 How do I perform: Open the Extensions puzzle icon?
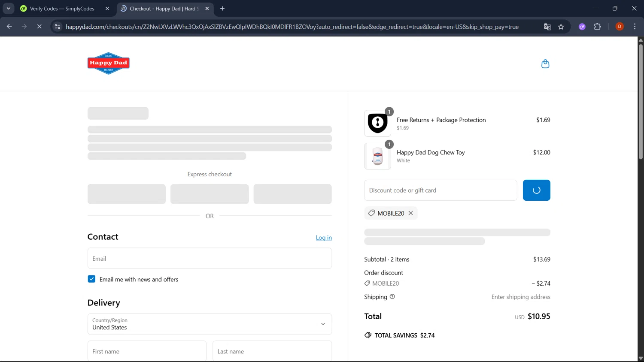pyautogui.click(x=597, y=27)
